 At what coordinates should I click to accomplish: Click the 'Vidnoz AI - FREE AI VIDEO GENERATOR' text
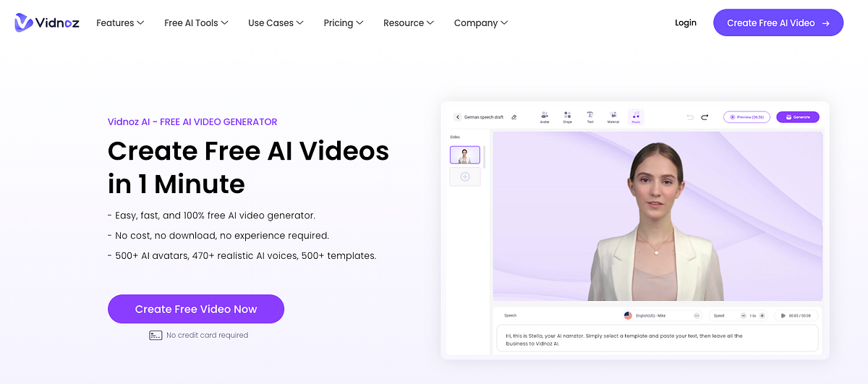point(192,121)
